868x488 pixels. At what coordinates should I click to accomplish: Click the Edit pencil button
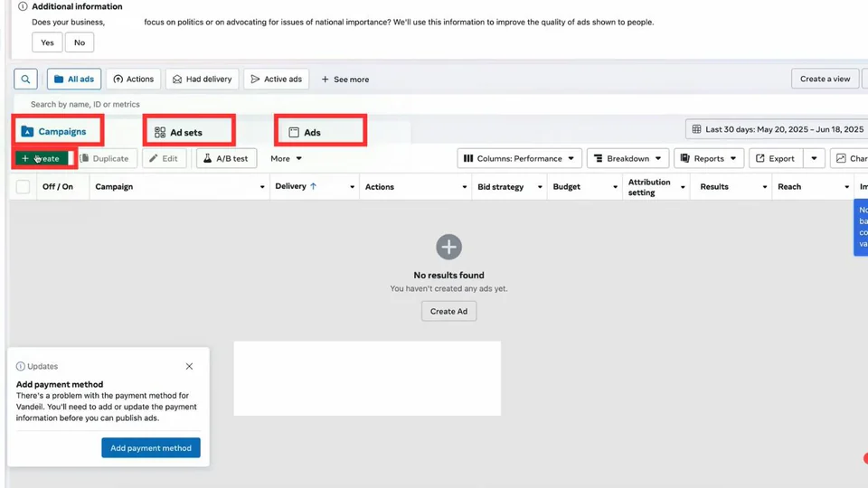164,158
